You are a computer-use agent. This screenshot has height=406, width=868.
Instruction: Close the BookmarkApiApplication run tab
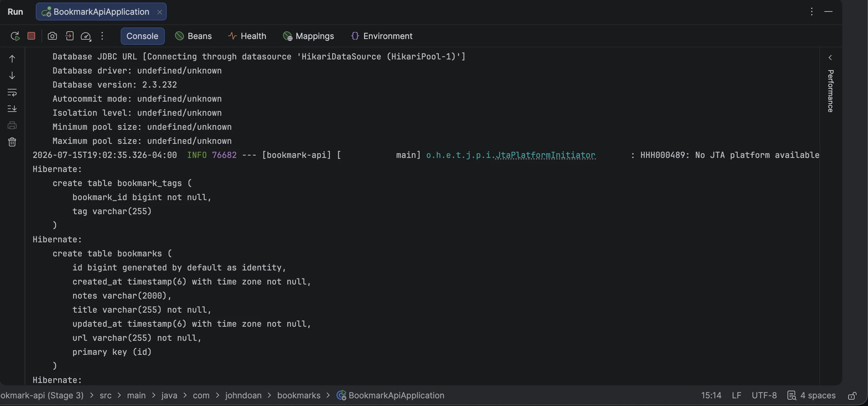tap(160, 12)
